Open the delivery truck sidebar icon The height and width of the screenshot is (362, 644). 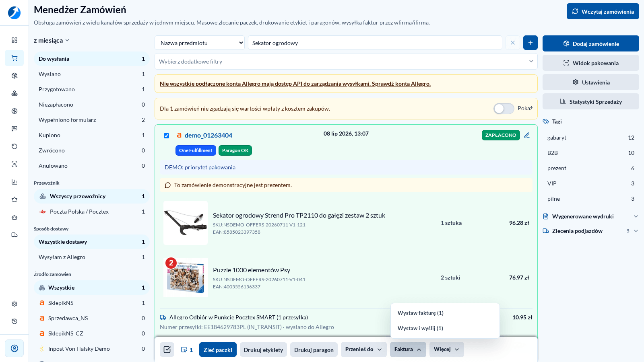(14, 235)
